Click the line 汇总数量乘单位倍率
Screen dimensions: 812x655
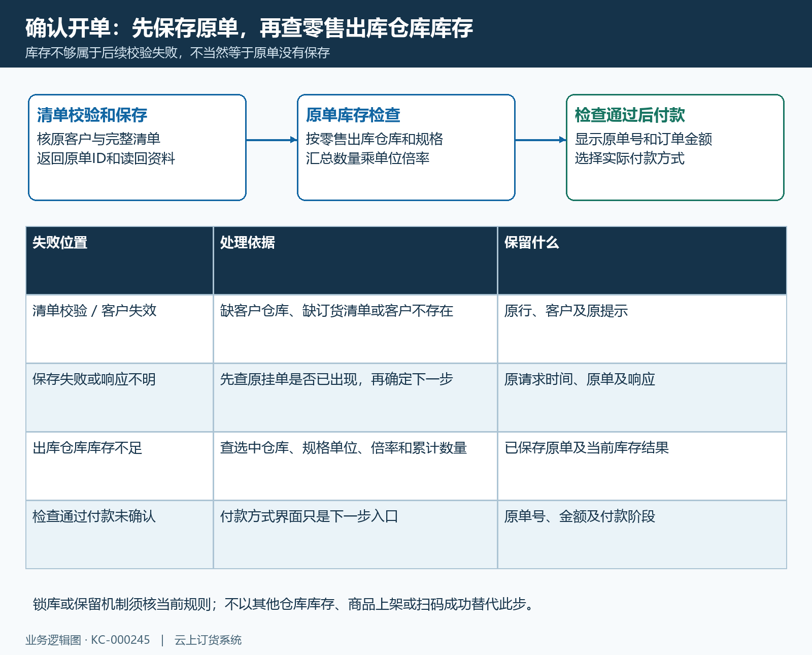coord(367,158)
